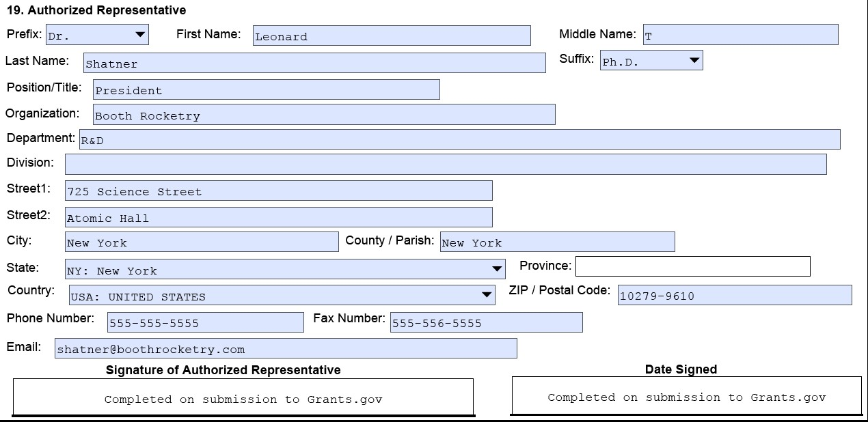Select the Middle Name input field

point(740,35)
